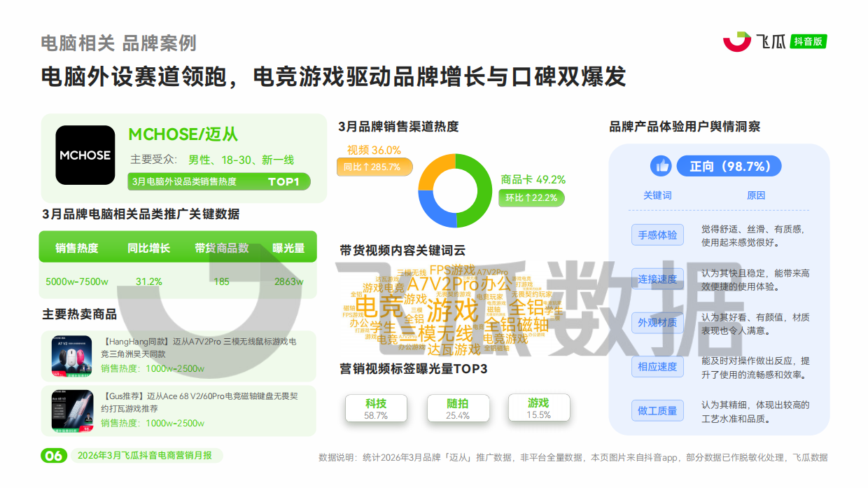This screenshot has width=868, height=488.
Task: Click the 关键词 column heading
Action: (x=657, y=195)
